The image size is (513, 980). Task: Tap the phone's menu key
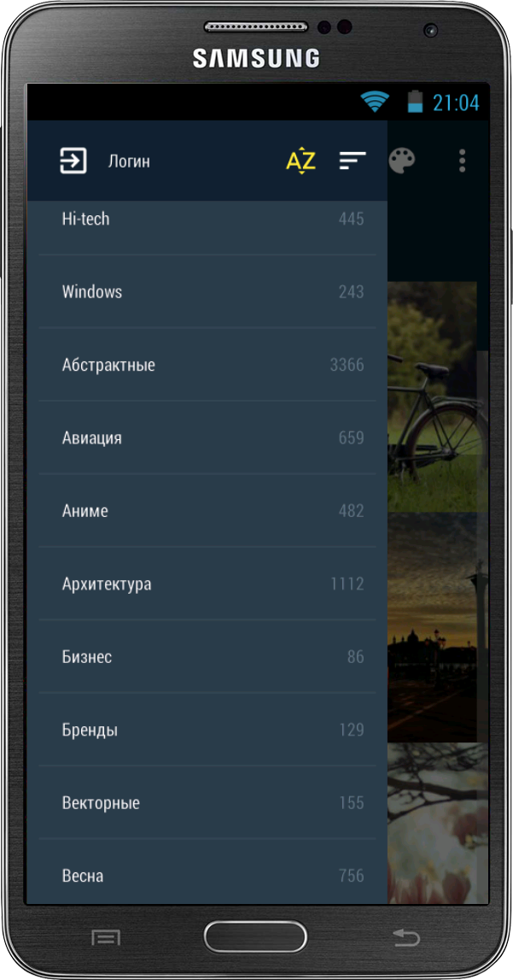106,937
